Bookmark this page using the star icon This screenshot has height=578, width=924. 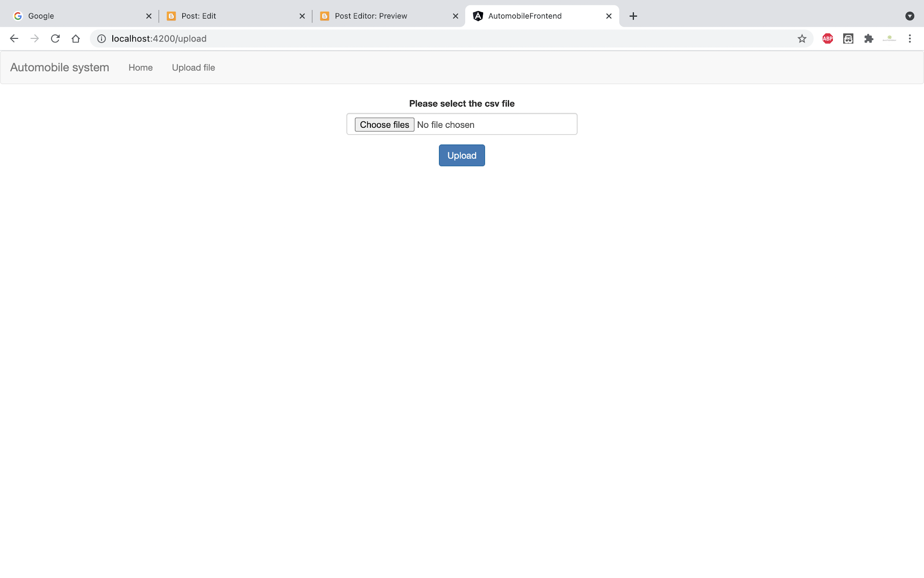[x=802, y=38]
